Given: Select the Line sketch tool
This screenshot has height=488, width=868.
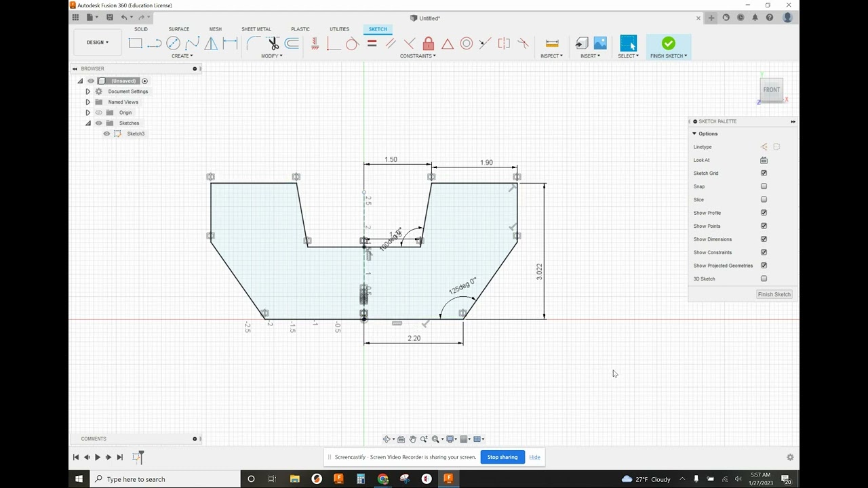Looking at the screenshot, I should 154,43.
